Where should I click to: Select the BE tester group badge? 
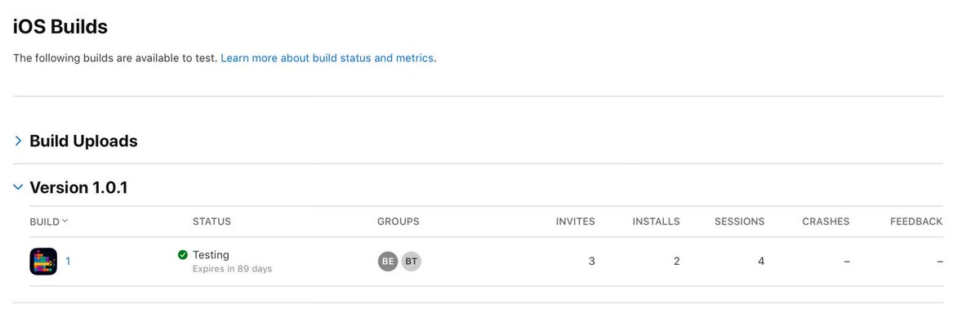(x=388, y=262)
